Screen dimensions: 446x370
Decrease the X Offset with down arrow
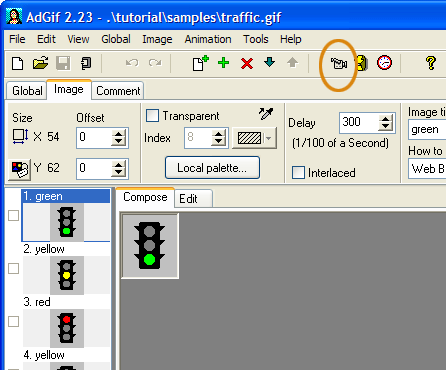pyautogui.click(x=119, y=142)
